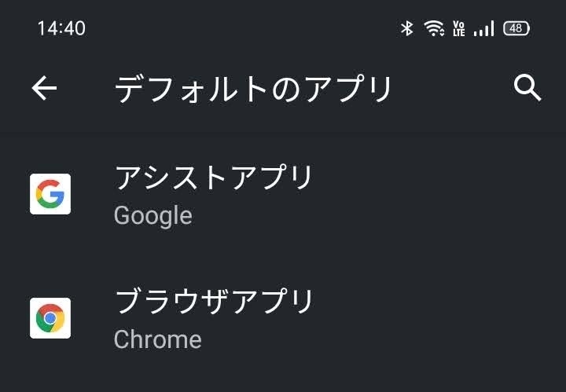Tap the cellular signal bars icon
Screen dimensions: 566x392
coord(483,29)
